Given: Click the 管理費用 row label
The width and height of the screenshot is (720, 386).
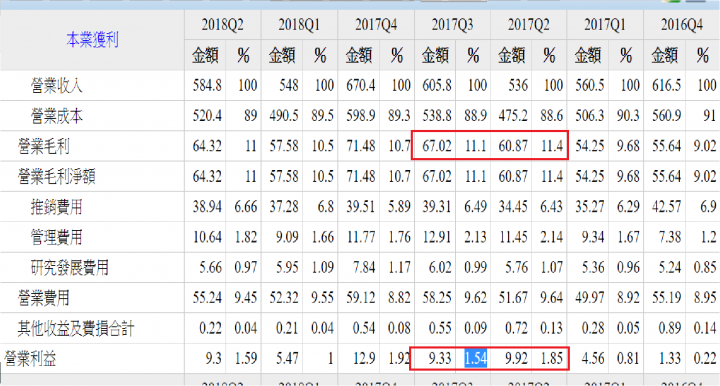Looking at the screenshot, I should pyautogui.click(x=56, y=237).
